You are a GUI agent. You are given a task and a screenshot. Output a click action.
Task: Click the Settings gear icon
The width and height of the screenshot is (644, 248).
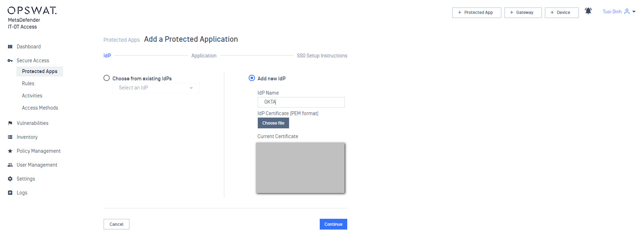tap(10, 179)
